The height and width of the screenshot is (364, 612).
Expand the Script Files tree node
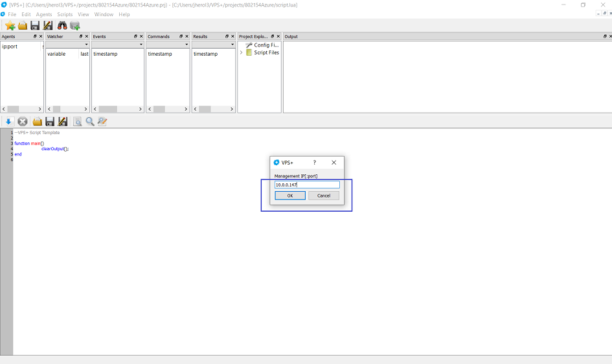click(x=242, y=52)
